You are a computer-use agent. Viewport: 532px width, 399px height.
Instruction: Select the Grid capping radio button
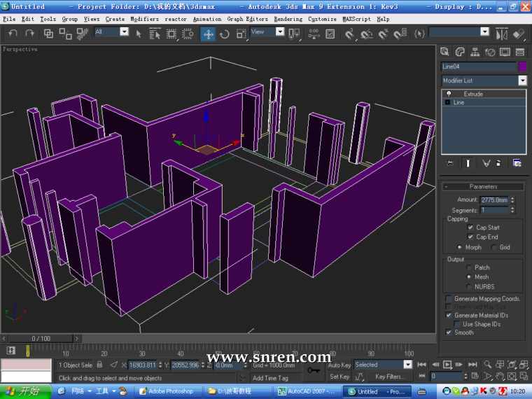494,247
